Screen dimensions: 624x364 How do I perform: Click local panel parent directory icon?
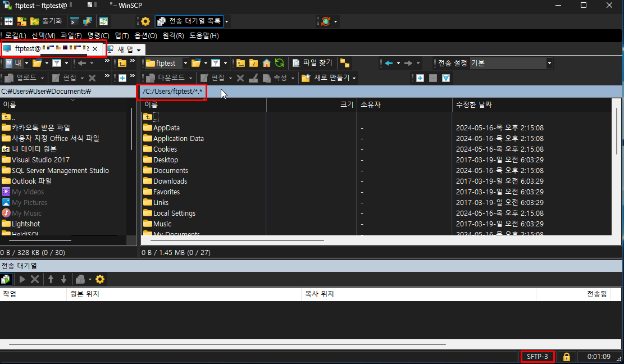[x=122, y=63]
